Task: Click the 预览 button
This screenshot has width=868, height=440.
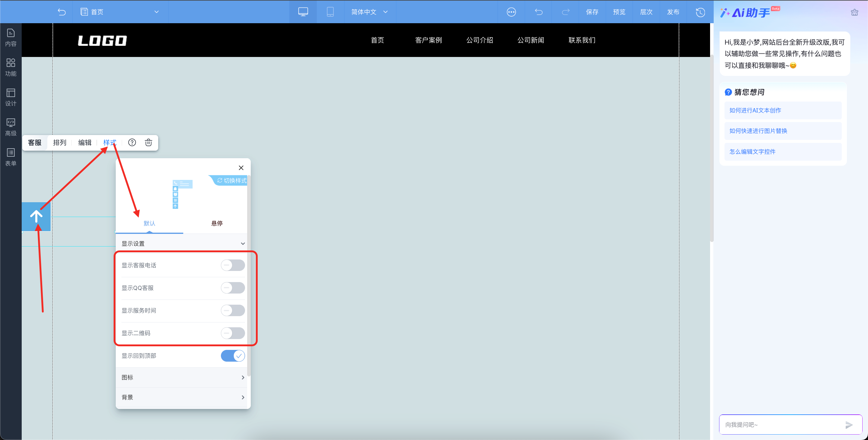Action: (619, 12)
